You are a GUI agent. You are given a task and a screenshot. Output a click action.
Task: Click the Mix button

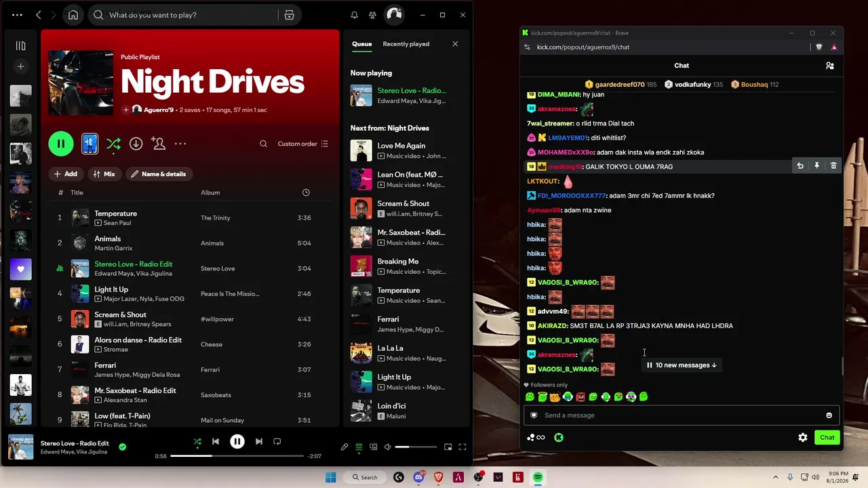[x=104, y=174]
